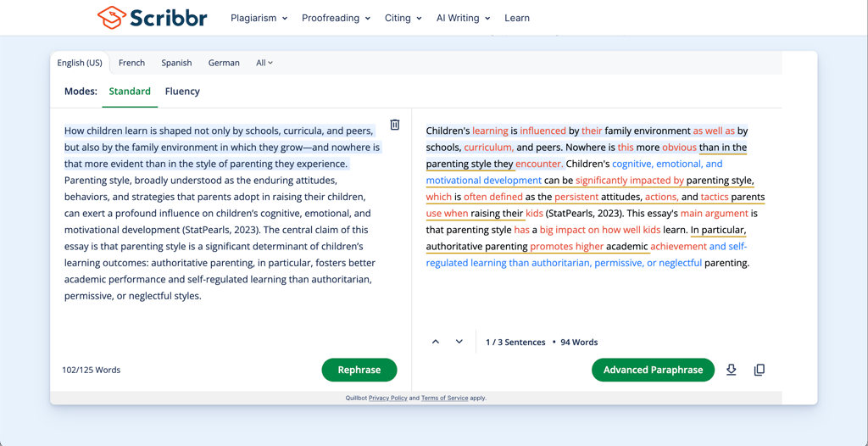Open the Citing dropdown menu
868x446 pixels.
click(403, 18)
